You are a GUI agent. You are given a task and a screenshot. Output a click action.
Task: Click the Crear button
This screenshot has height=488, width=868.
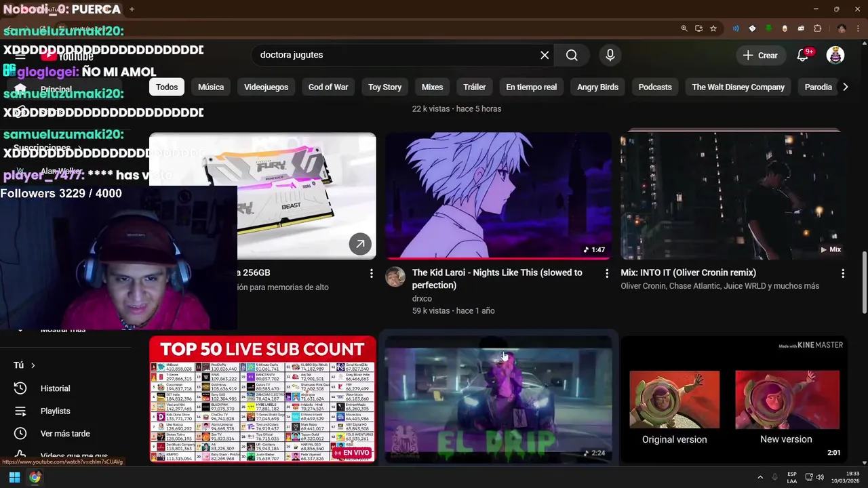point(760,56)
